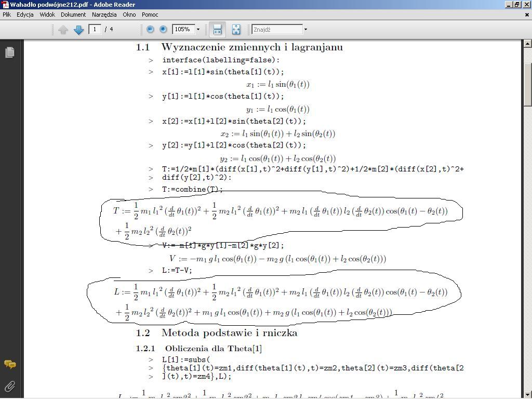Screen dimensions: 532x399
Task: Open the Widok menu
Action: [x=47, y=15]
